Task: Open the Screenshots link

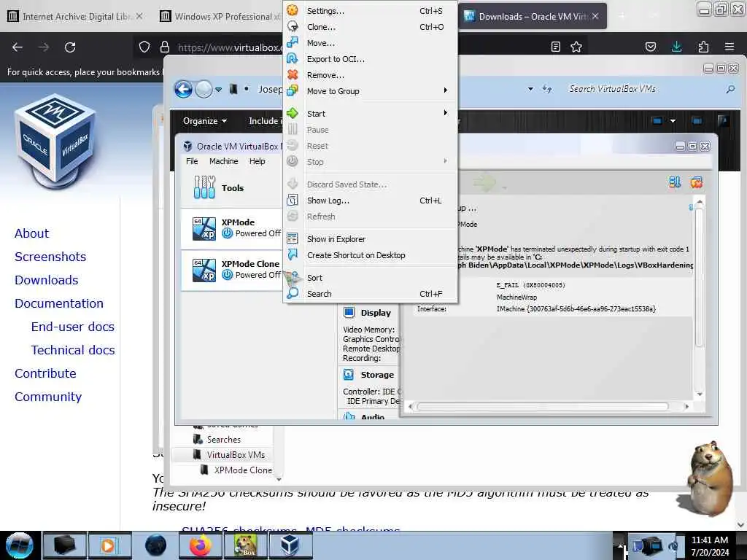Action: point(50,257)
